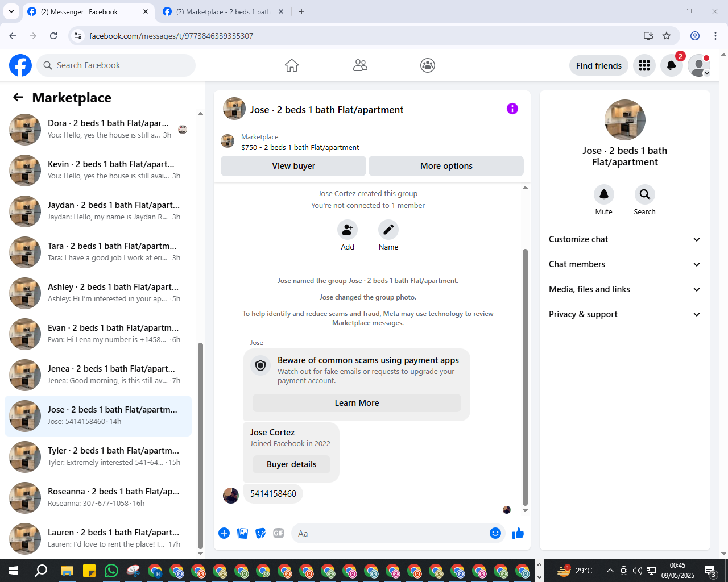Open a new browser tab
Image resolution: width=728 pixels, height=582 pixels.
(301, 11)
